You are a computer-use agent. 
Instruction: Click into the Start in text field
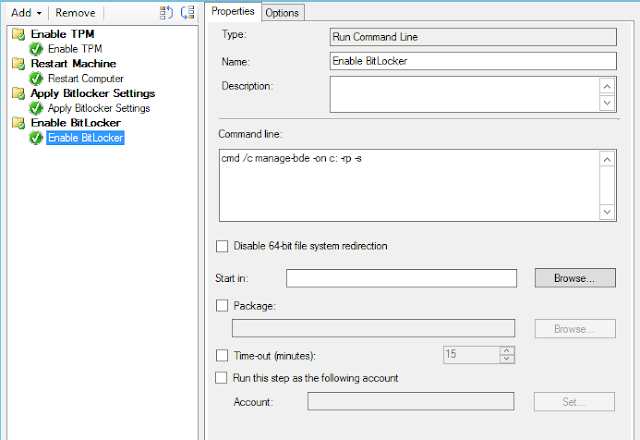(x=401, y=278)
